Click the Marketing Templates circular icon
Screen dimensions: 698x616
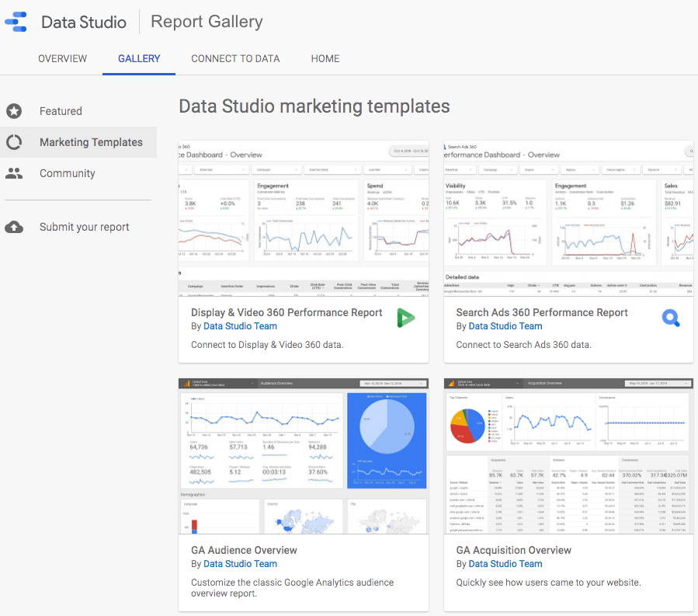[14, 142]
